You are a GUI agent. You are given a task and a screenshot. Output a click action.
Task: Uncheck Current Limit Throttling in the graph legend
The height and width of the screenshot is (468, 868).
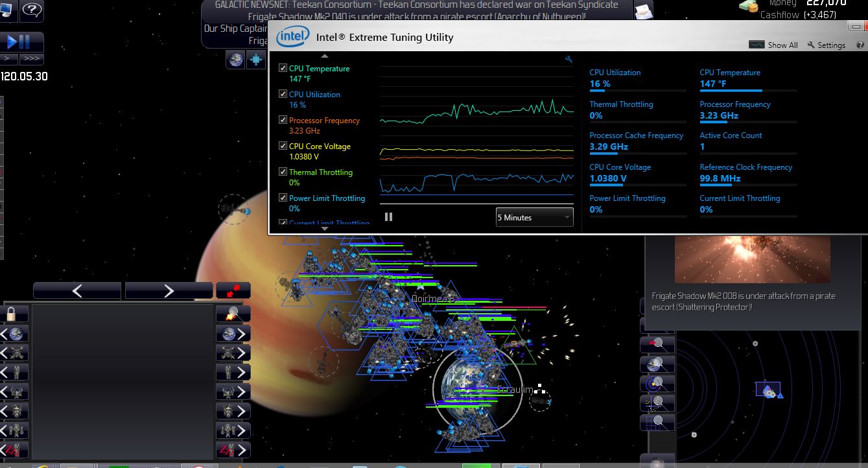coord(283,222)
